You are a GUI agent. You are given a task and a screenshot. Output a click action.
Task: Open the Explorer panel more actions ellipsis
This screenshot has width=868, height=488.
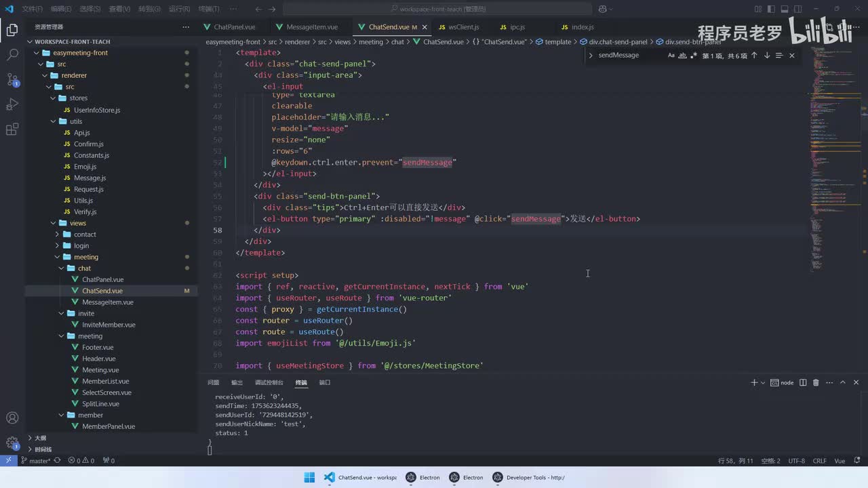[x=186, y=27]
